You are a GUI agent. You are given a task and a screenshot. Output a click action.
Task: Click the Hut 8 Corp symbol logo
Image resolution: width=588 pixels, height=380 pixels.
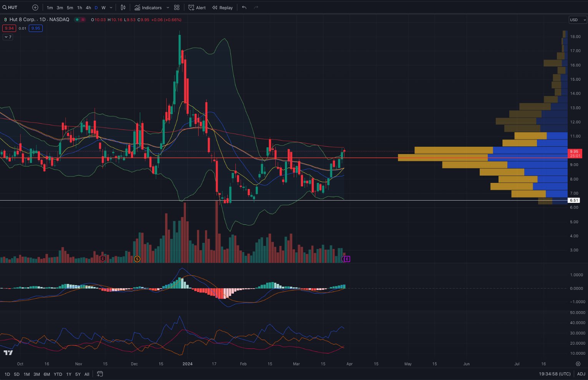[x=5, y=20]
